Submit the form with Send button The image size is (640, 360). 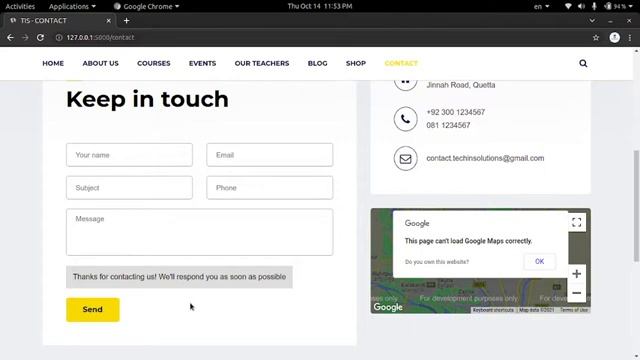[93, 309]
